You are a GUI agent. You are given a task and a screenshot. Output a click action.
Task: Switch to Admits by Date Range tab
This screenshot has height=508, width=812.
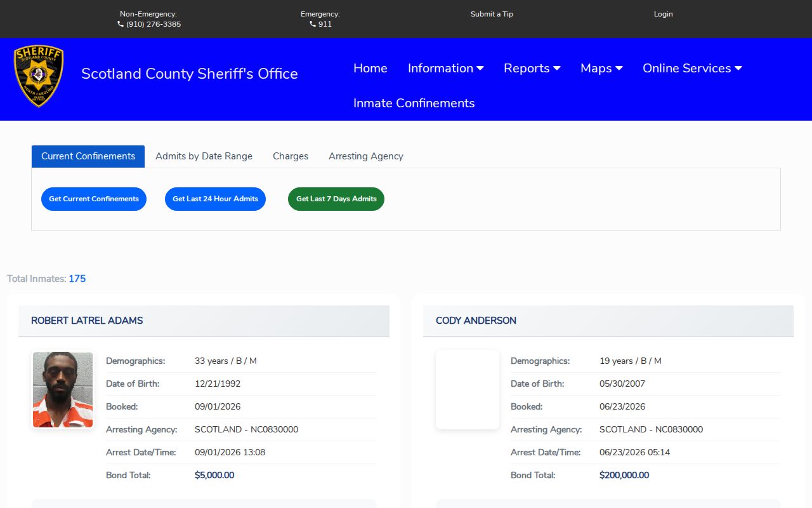[204, 156]
